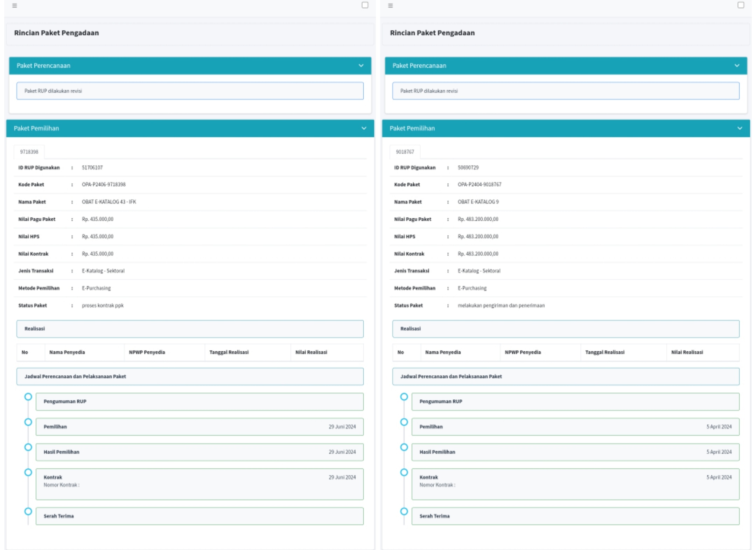This screenshot has height=550, width=756.
Task: Click Jadwal Perencanaan dan Pelaksanaan Paket header, left panel
Action: 190,376
